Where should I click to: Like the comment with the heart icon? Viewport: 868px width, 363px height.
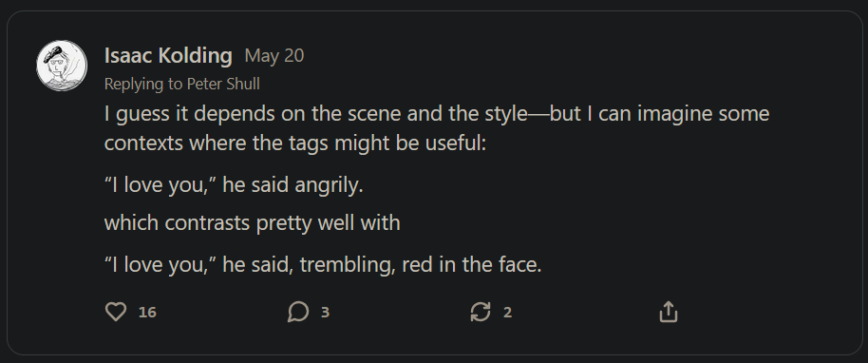(116, 312)
